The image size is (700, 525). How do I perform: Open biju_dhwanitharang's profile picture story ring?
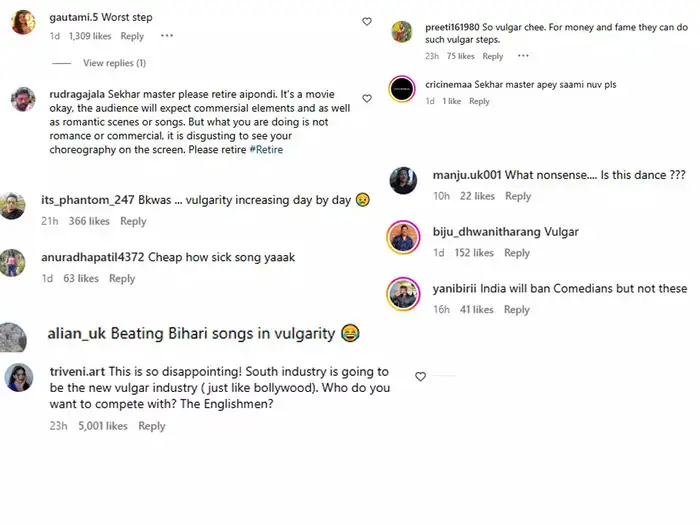pyautogui.click(x=403, y=237)
